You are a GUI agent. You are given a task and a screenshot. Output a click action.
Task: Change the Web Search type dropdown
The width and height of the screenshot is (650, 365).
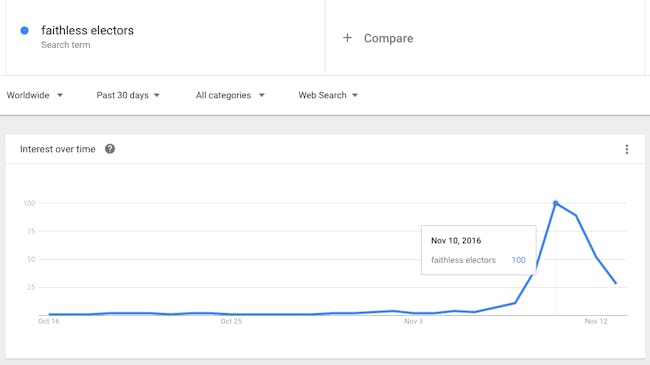[x=328, y=95]
